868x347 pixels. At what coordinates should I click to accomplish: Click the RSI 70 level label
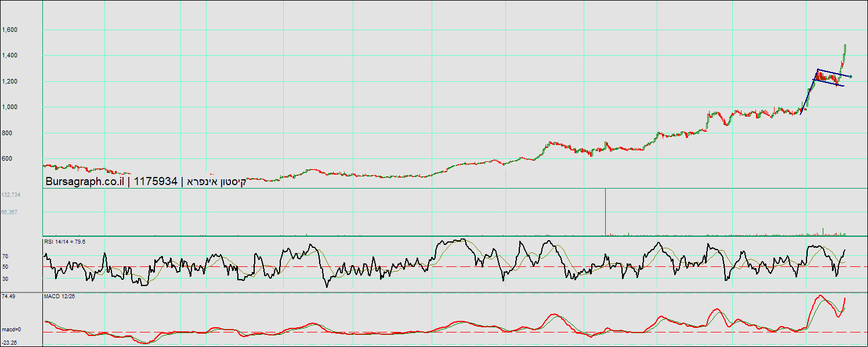pyautogui.click(x=5, y=256)
